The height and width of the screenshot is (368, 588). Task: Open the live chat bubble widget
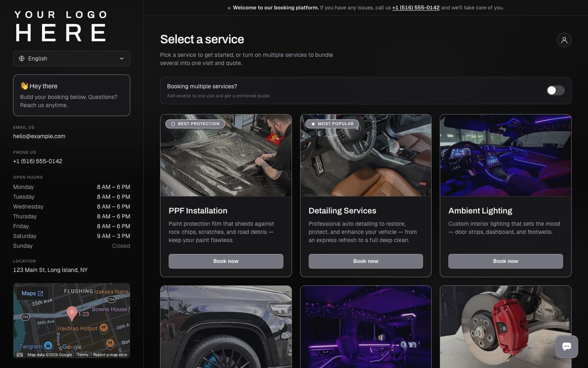(566, 347)
